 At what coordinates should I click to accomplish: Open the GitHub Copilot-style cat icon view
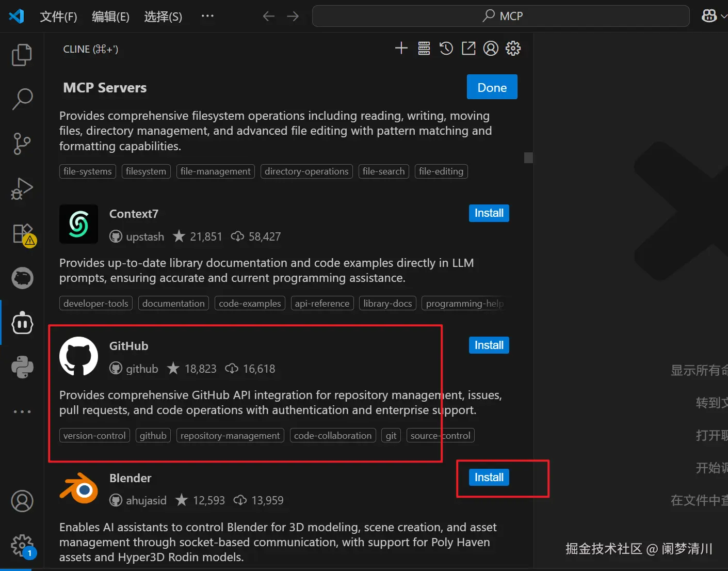[x=22, y=278]
